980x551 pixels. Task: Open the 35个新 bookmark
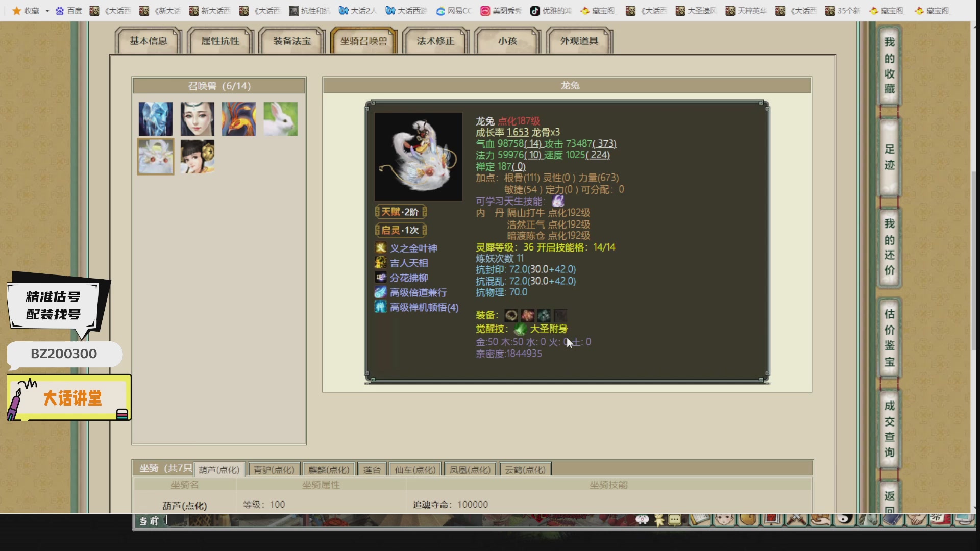[x=843, y=11]
